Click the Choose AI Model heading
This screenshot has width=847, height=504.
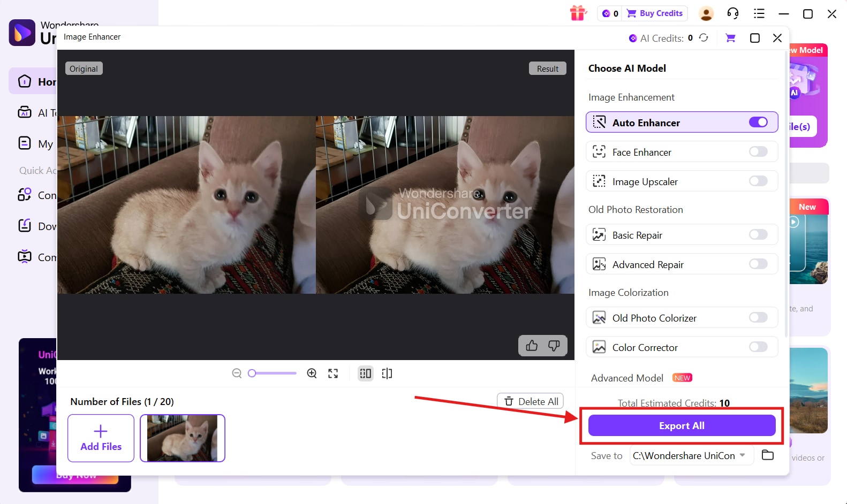click(627, 68)
